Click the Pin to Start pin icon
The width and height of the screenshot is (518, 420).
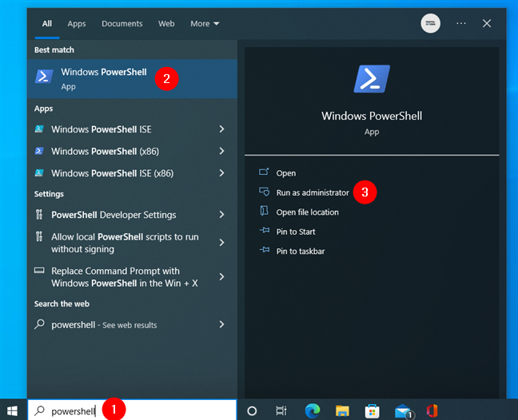point(265,230)
